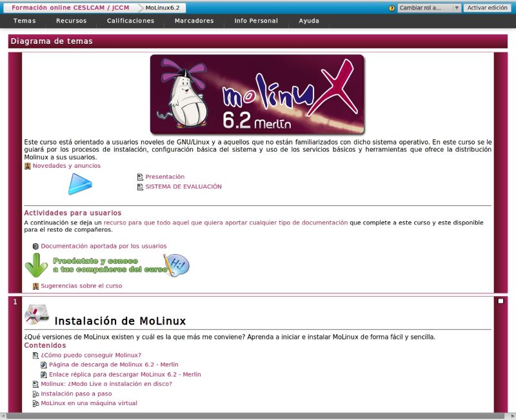Open the Novedades y anuncios link
This screenshot has height=420, width=516.
point(67,166)
